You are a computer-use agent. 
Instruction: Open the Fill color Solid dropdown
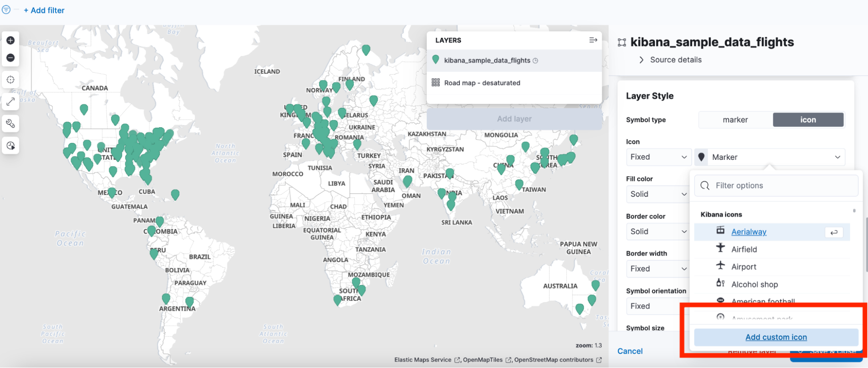point(658,194)
